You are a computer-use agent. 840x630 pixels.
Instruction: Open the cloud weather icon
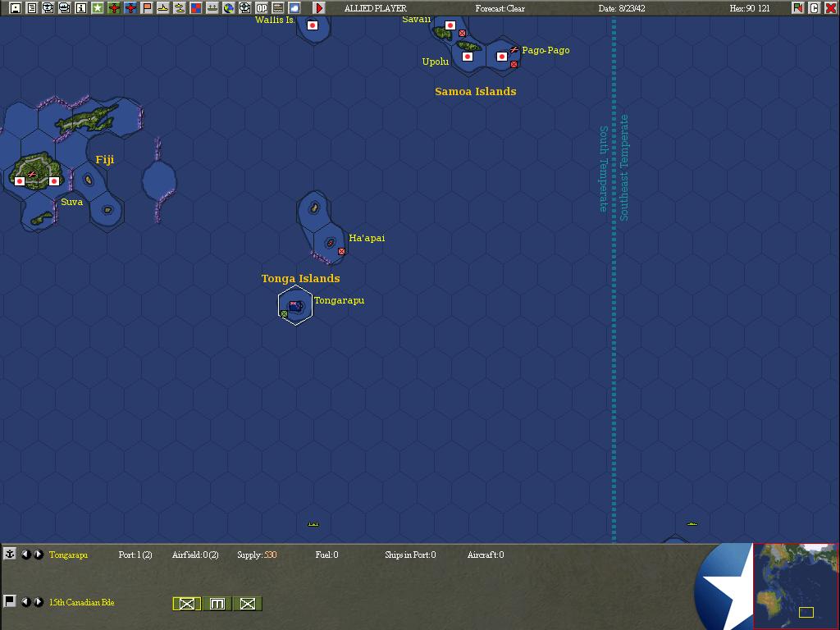tap(294, 8)
